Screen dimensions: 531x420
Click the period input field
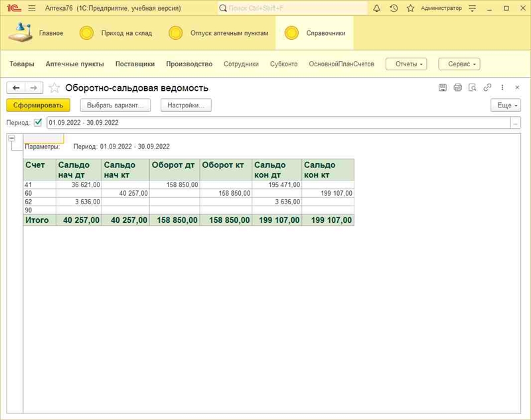point(278,123)
